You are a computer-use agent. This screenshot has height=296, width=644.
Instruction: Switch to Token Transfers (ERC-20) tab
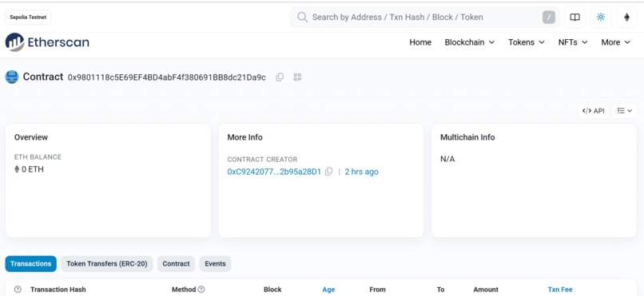(107, 263)
